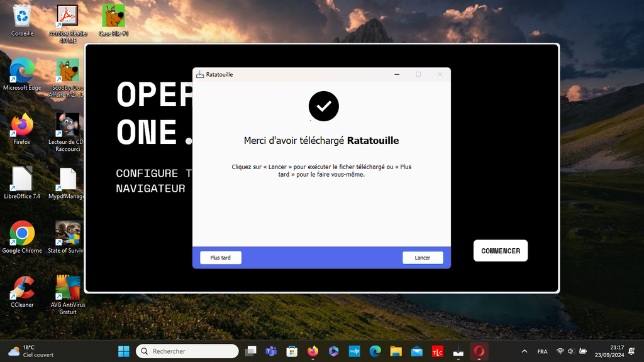This screenshot has height=362, width=644.
Task: Open the myHP app from the taskbar
Action: point(354,351)
